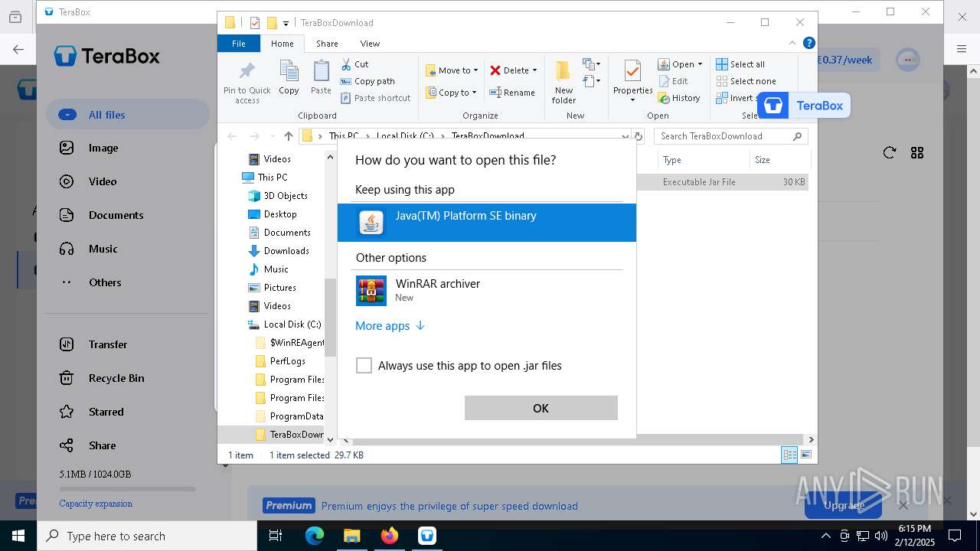Select Local Disk (C:) in tree

pos(292,324)
